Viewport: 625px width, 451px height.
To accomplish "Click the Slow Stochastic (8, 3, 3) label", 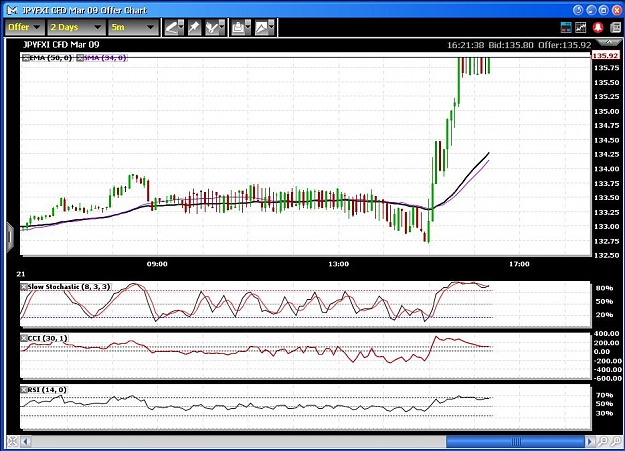I will [x=69, y=287].
